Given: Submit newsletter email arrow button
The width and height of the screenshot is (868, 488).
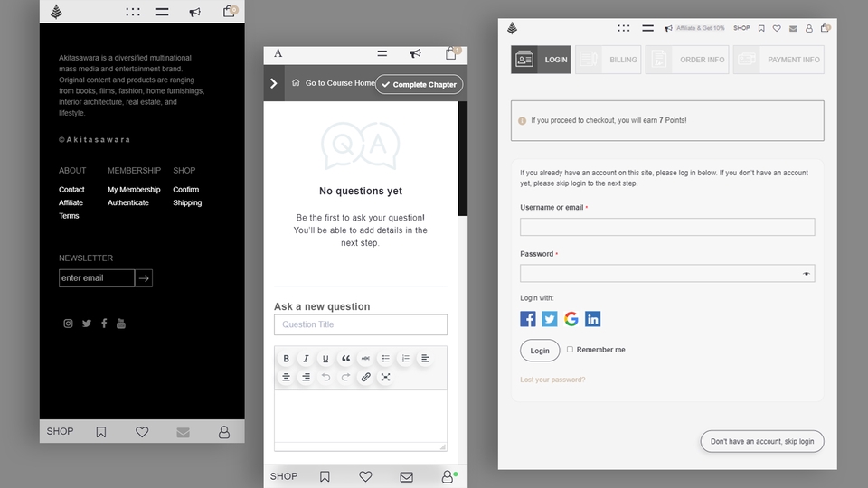Looking at the screenshot, I should [x=144, y=278].
